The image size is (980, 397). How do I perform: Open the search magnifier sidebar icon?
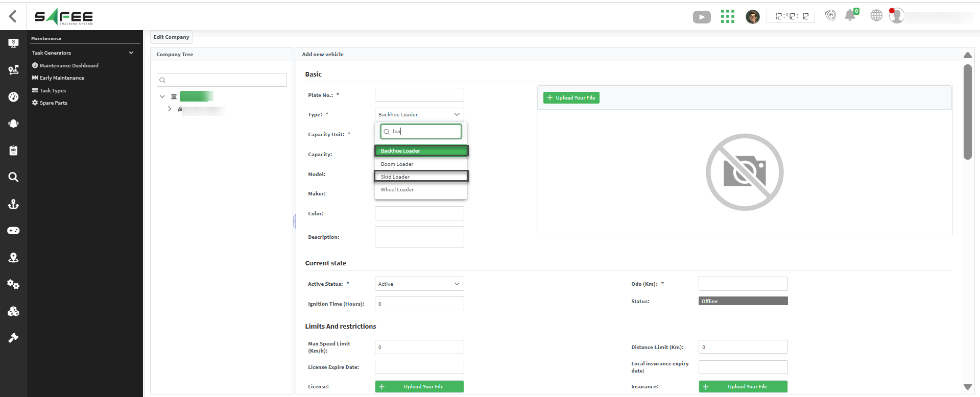[13, 177]
